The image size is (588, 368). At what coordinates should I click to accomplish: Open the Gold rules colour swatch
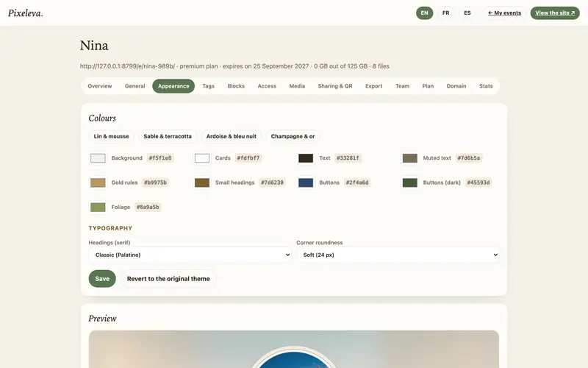(x=98, y=183)
